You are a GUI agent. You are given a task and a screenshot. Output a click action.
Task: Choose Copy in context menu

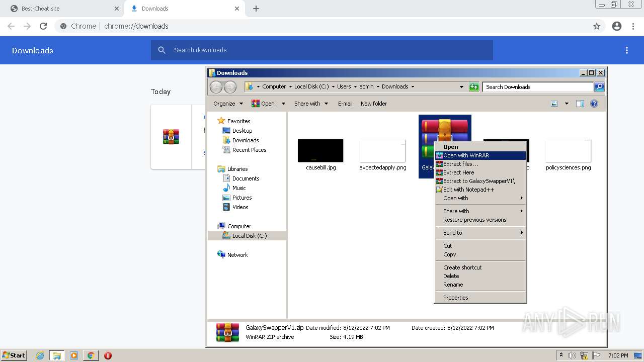[480, 254]
